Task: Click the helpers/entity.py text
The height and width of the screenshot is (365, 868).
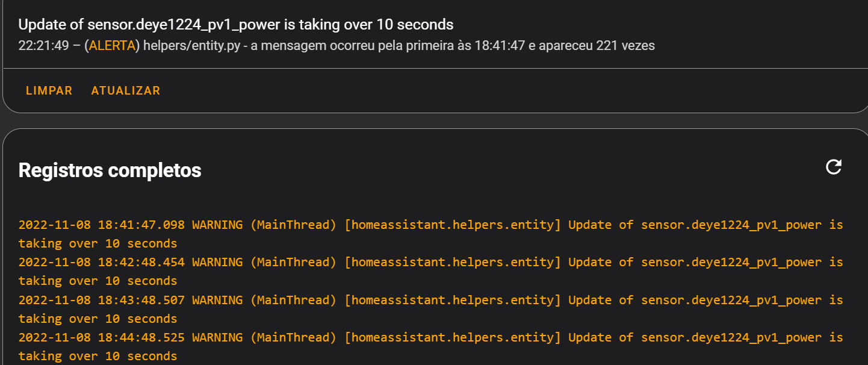Action: pos(191,45)
